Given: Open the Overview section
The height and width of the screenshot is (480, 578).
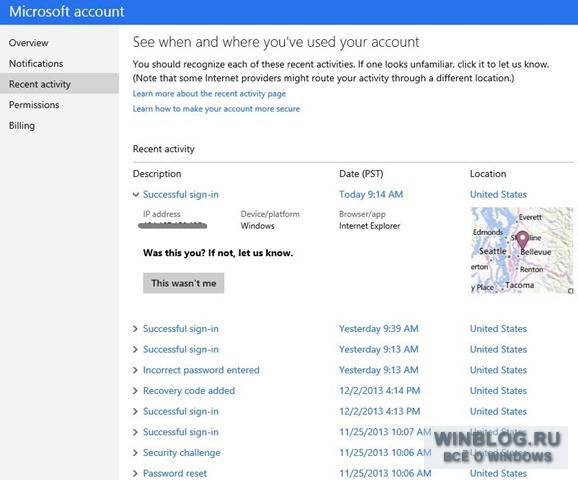Looking at the screenshot, I should coord(29,43).
